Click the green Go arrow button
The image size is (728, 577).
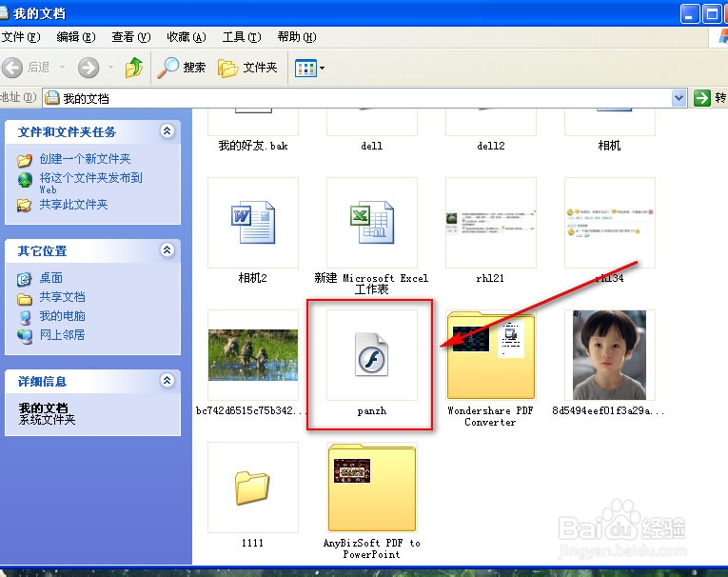(701, 98)
